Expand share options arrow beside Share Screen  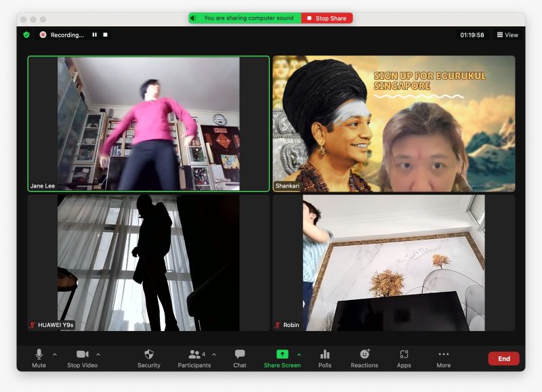click(x=299, y=354)
